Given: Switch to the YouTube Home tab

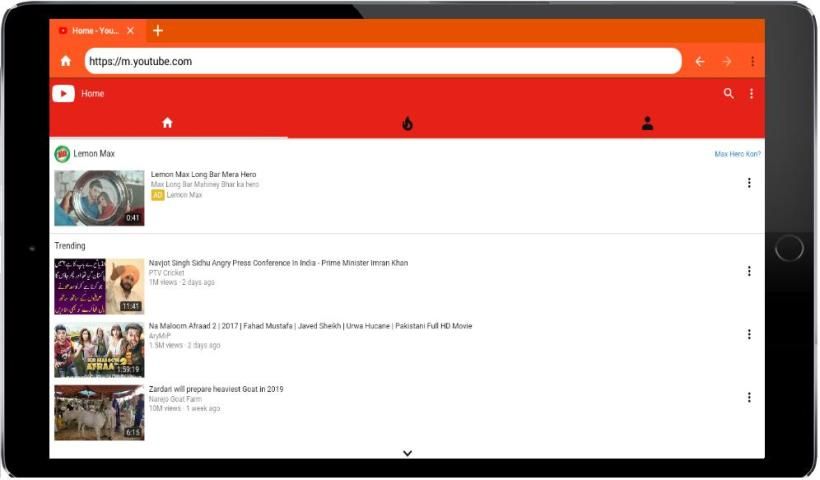Looking at the screenshot, I should click(167, 123).
